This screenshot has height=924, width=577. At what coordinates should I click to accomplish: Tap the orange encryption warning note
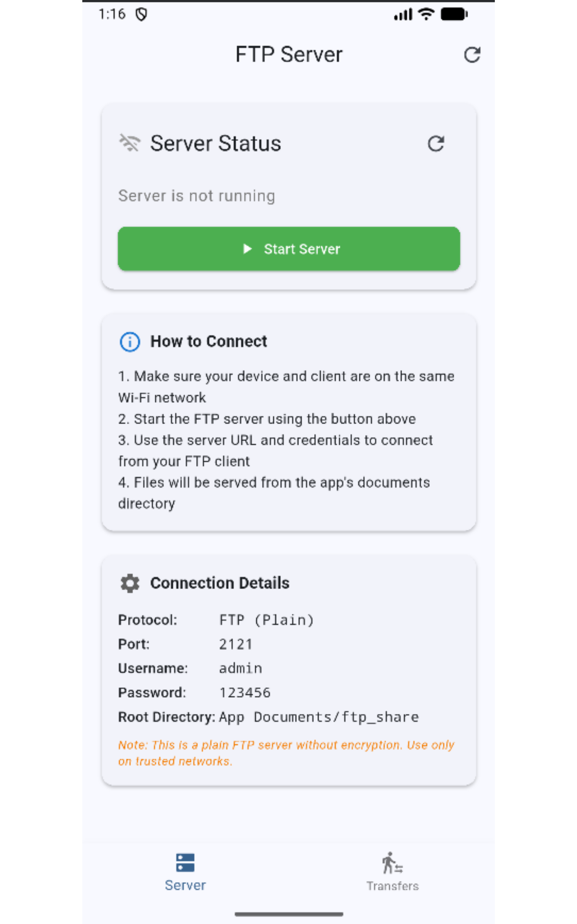tap(286, 752)
